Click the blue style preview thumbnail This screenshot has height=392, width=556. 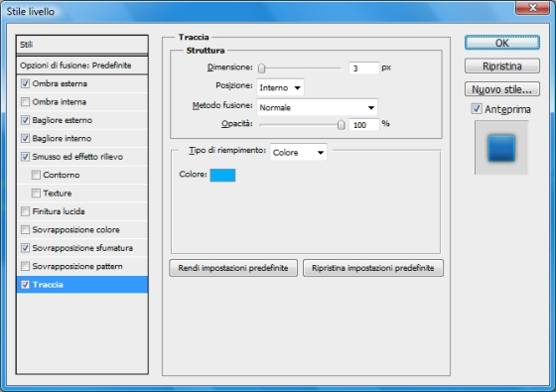coord(501,148)
